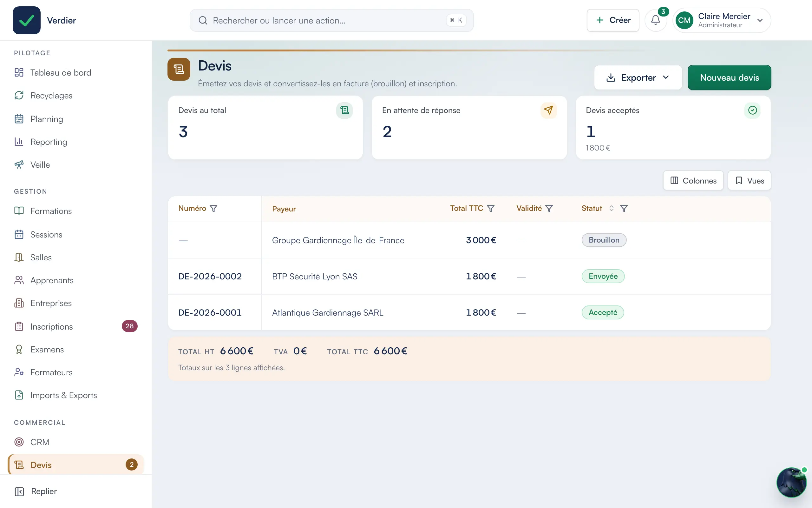Open the Statut column filter funnel

pyautogui.click(x=624, y=209)
